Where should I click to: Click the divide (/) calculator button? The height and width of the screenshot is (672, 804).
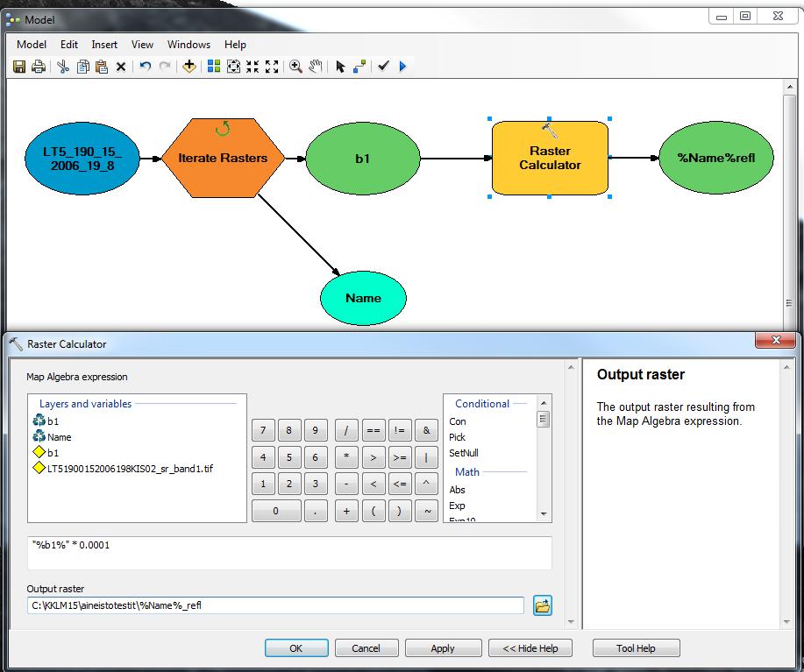point(346,430)
